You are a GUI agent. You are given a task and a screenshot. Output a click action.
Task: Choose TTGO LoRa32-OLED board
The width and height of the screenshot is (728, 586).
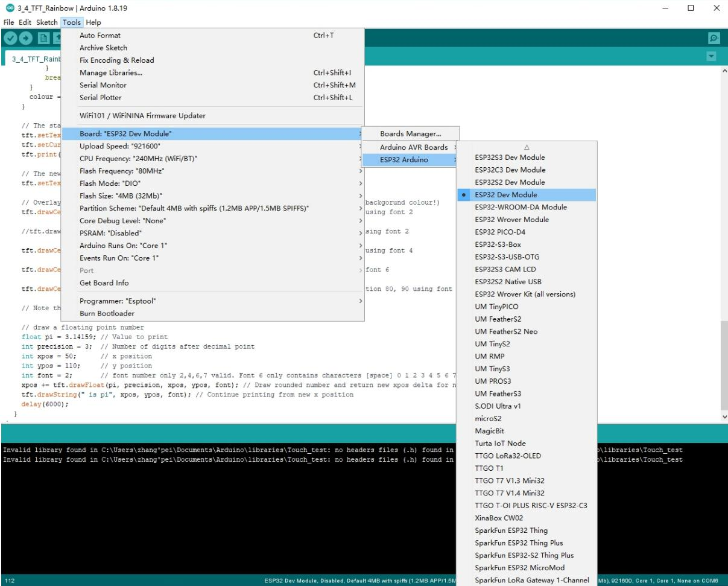[x=527, y=456]
